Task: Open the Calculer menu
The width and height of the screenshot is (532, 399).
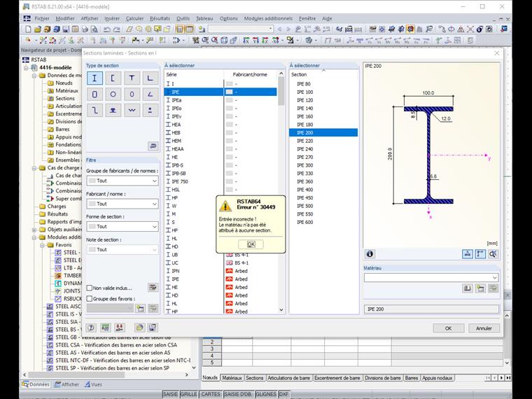Action: [134, 19]
